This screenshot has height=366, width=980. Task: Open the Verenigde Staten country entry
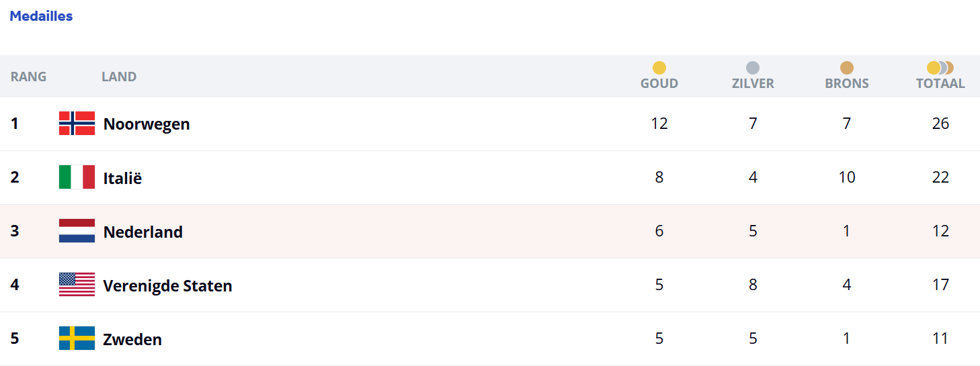click(167, 285)
